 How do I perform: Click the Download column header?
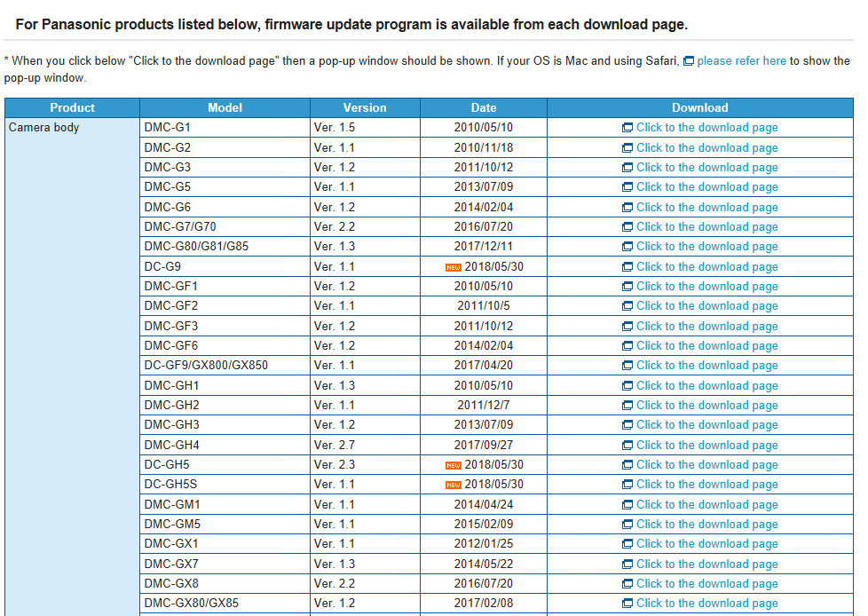(699, 108)
